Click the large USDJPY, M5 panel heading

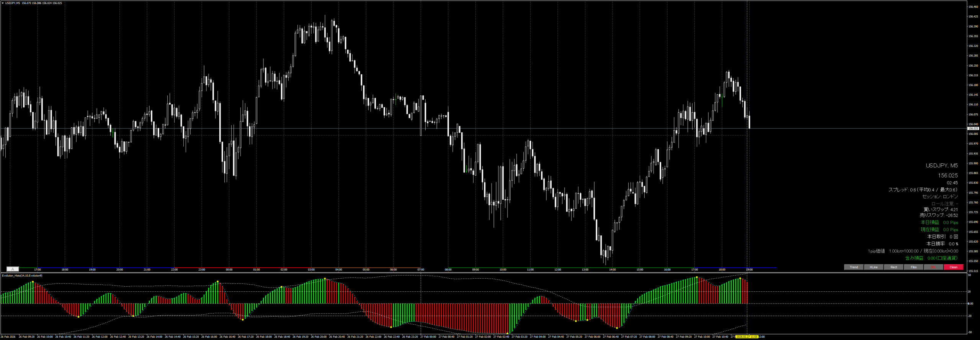pyautogui.click(x=941, y=166)
